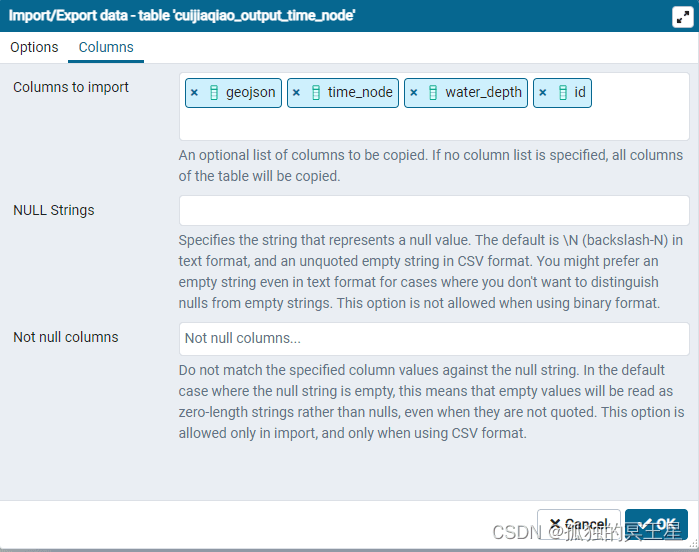Select the Columns tab
The image size is (699, 552).
click(x=106, y=47)
